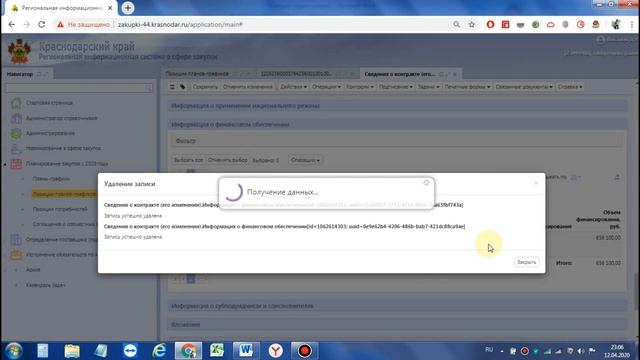Expand the Фильтр section
The width and height of the screenshot is (640, 360).
(397, 141)
